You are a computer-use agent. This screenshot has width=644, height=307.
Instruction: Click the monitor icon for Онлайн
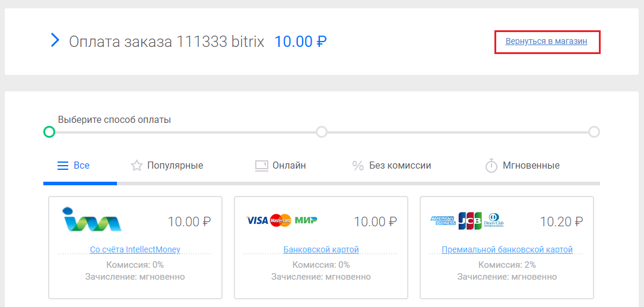tap(261, 166)
